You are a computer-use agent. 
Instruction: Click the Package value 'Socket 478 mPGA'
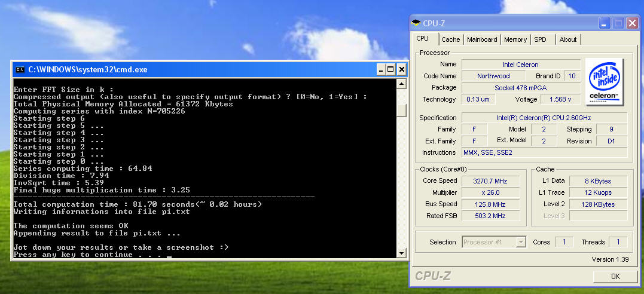coord(521,88)
